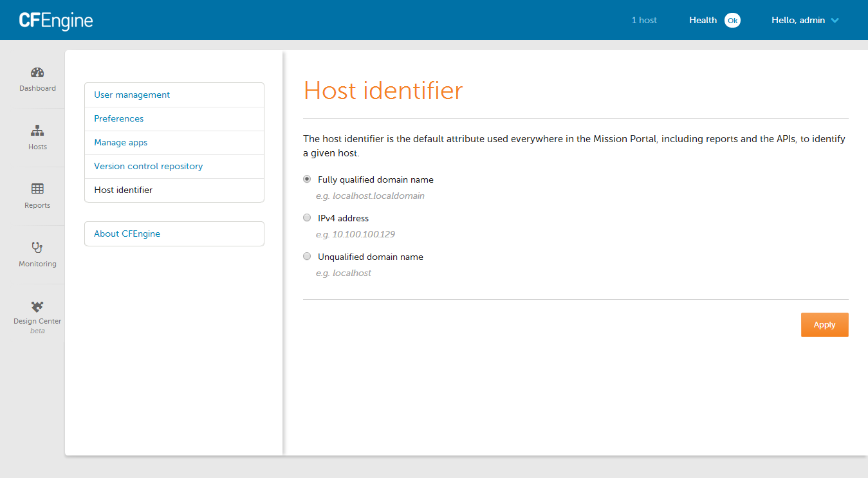
Task: Open Preferences settings page
Action: [x=174, y=118]
